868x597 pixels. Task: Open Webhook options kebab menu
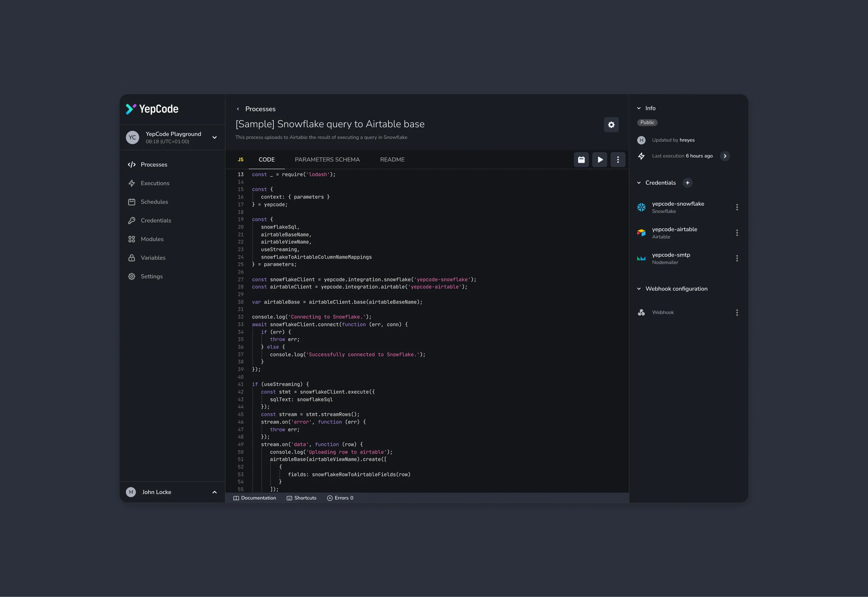point(736,313)
